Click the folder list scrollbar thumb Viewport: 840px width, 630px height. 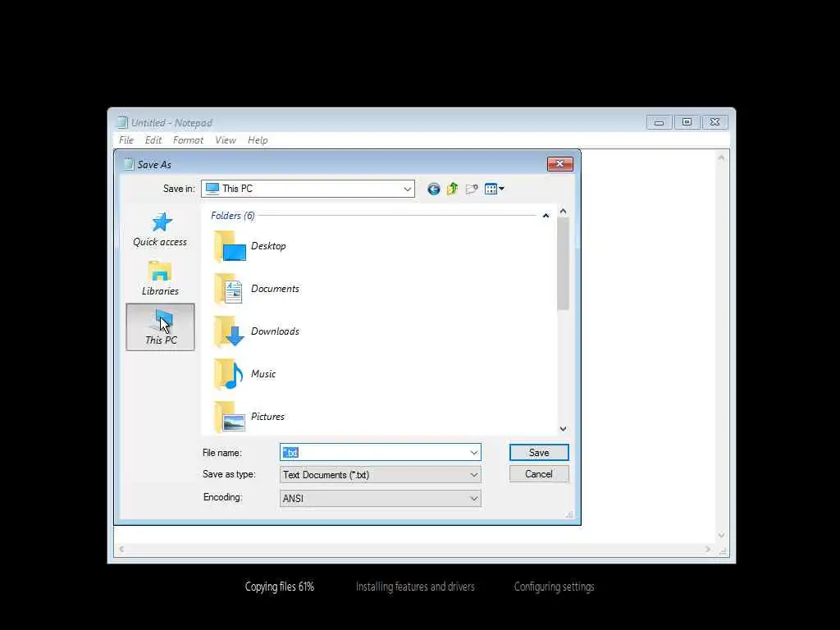click(563, 263)
